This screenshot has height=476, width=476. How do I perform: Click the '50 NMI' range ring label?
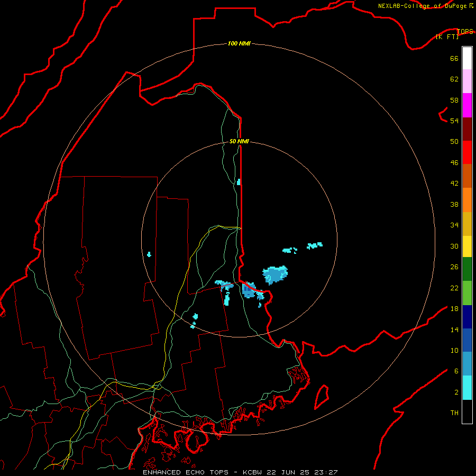pyautogui.click(x=239, y=141)
